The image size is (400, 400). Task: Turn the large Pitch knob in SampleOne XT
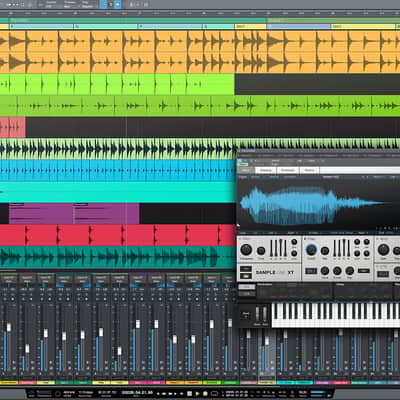click(x=246, y=250)
